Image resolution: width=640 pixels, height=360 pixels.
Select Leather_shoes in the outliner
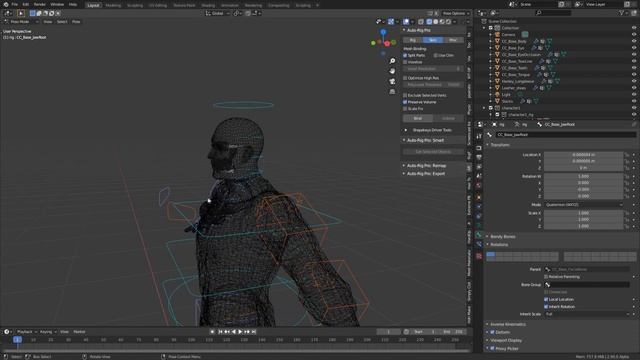[x=514, y=88]
